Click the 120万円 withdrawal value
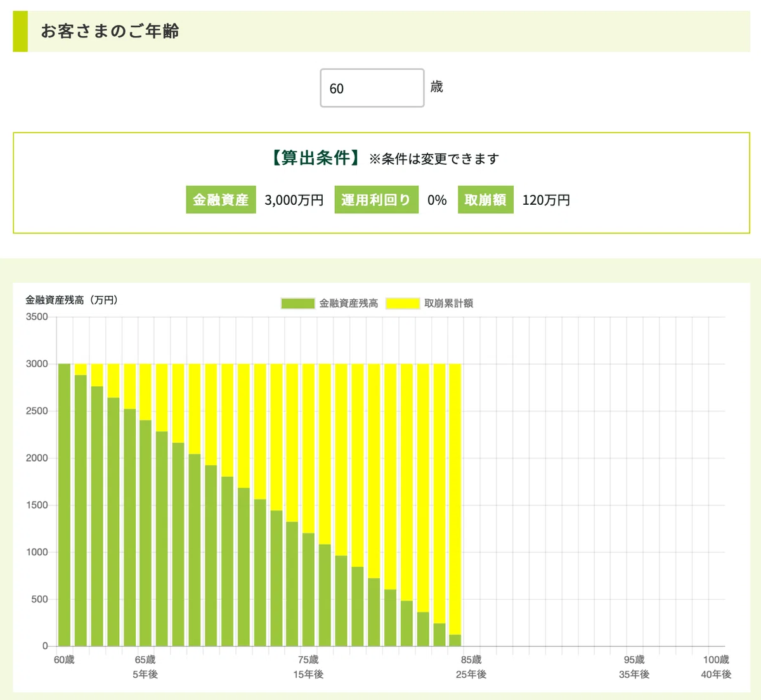Viewport: 761px width, 700px height. [x=546, y=200]
